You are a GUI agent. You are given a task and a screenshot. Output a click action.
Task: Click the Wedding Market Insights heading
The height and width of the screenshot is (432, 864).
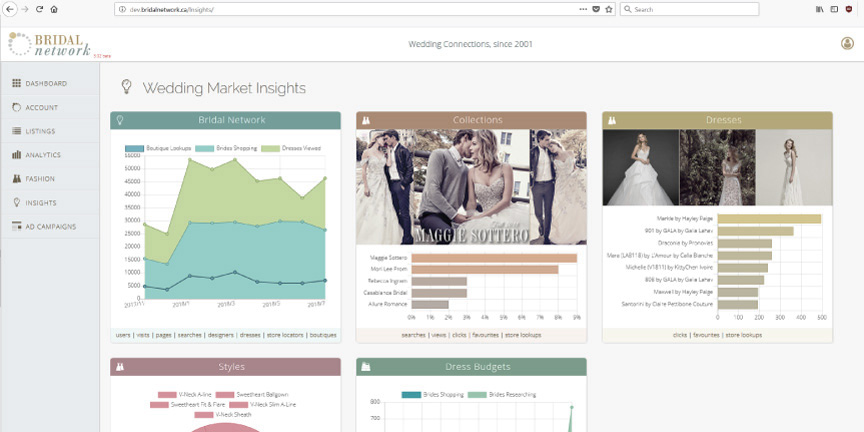224,88
